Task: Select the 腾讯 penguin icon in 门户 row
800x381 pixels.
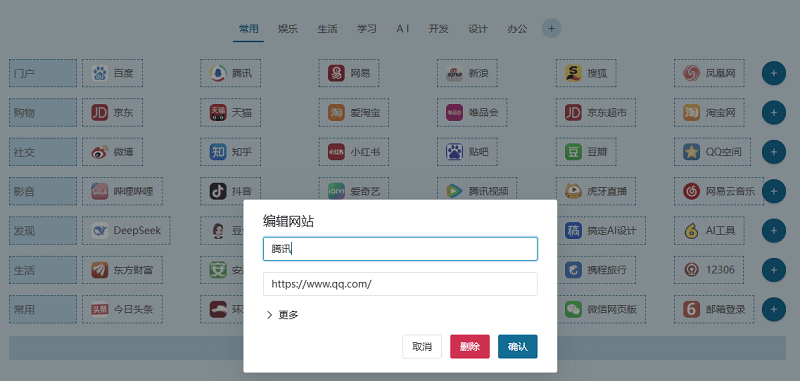Action: point(218,73)
